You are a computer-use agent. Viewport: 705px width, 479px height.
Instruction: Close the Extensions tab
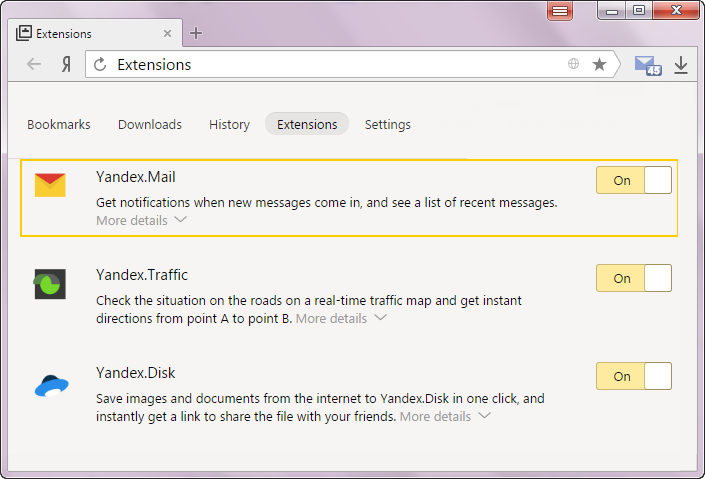tap(167, 34)
